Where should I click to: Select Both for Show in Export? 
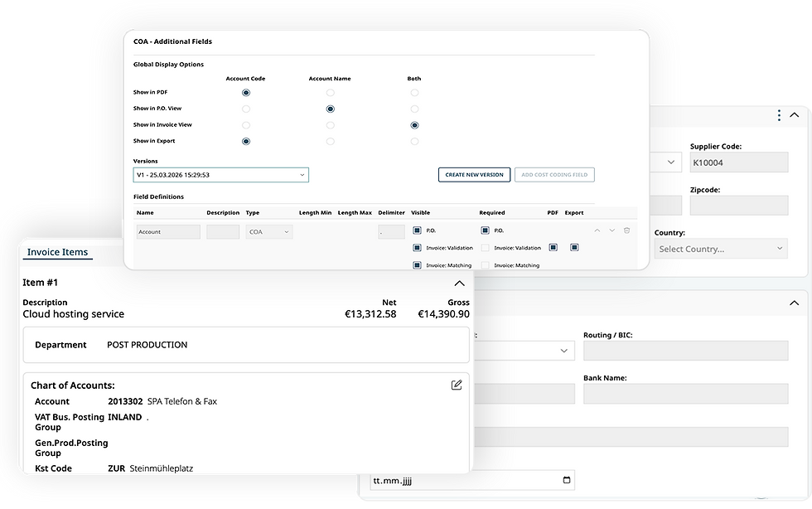click(x=414, y=141)
